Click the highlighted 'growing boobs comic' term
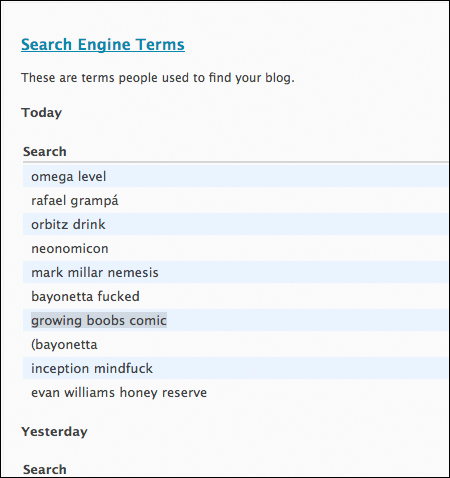The width and height of the screenshot is (450, 478). (x=99, y=320)
